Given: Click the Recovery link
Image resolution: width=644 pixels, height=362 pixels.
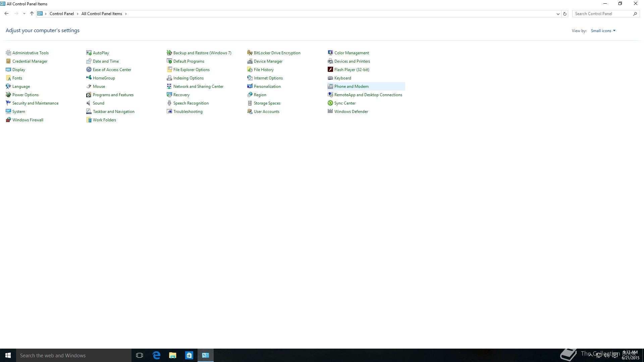Looking at the screenshot, I should [x=181, y=95].
